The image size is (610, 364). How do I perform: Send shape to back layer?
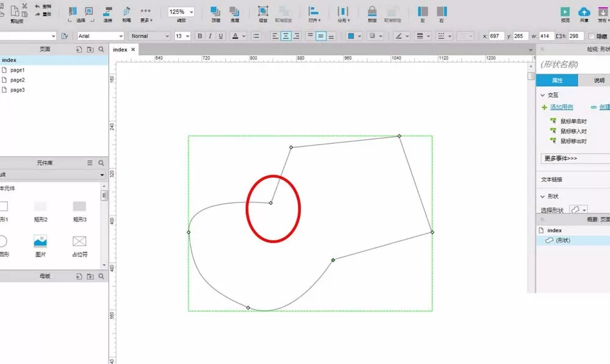(235, 14)
